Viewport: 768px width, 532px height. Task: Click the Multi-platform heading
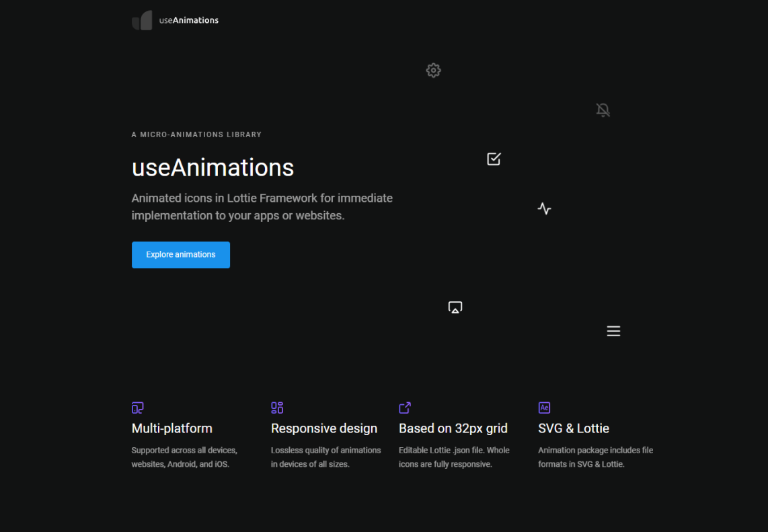[172, 428]
